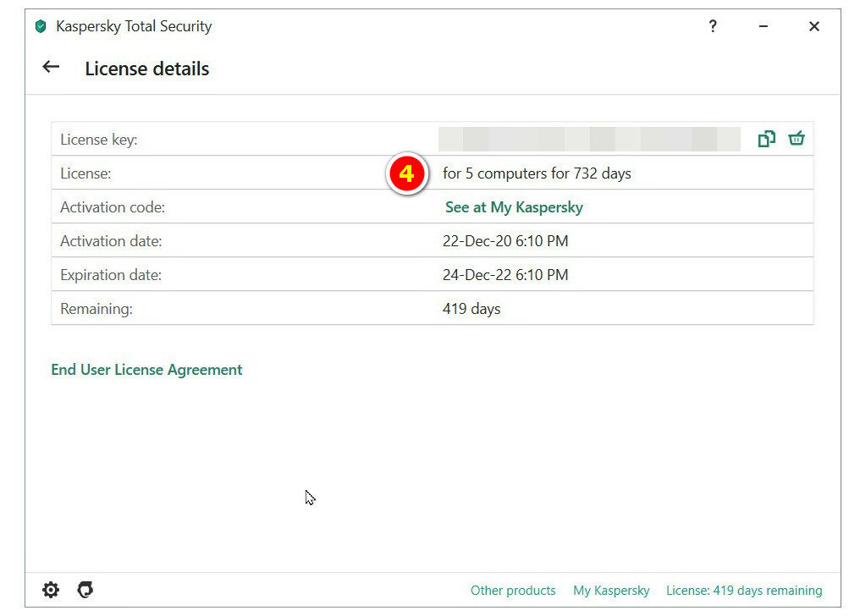Open the support headset icon
The image size is (849, 616).
[x=85, y=590]
